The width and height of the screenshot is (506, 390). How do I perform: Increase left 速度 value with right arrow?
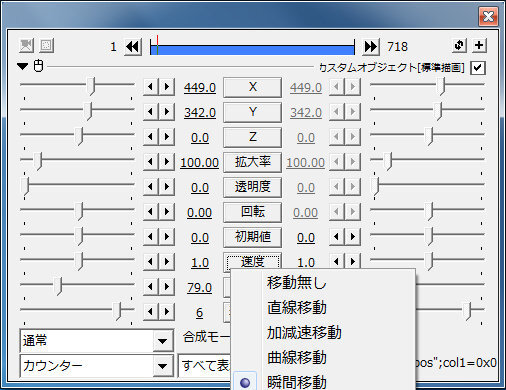167,262
